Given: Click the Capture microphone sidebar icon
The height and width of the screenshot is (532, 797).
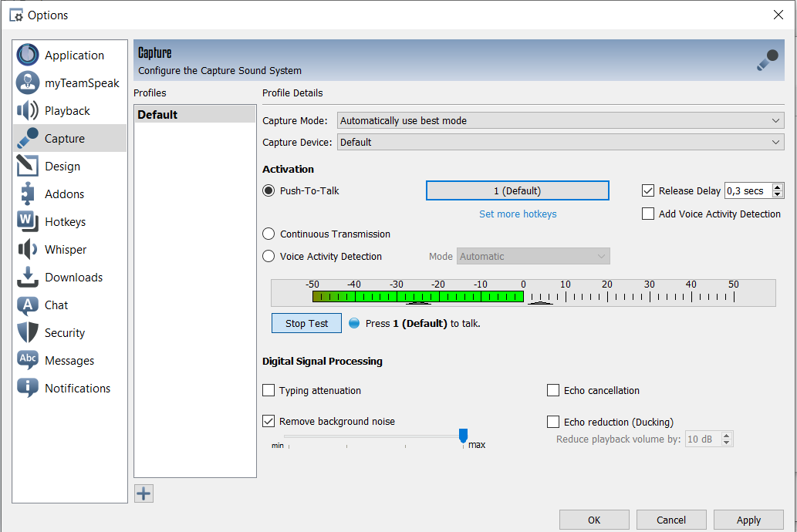Looking at the screenshot, I should 28,138.
